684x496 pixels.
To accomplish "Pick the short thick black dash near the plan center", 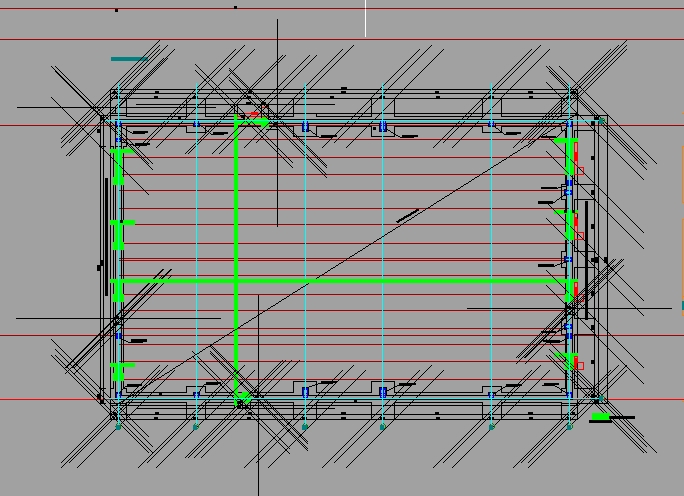I will pos(407,215).
